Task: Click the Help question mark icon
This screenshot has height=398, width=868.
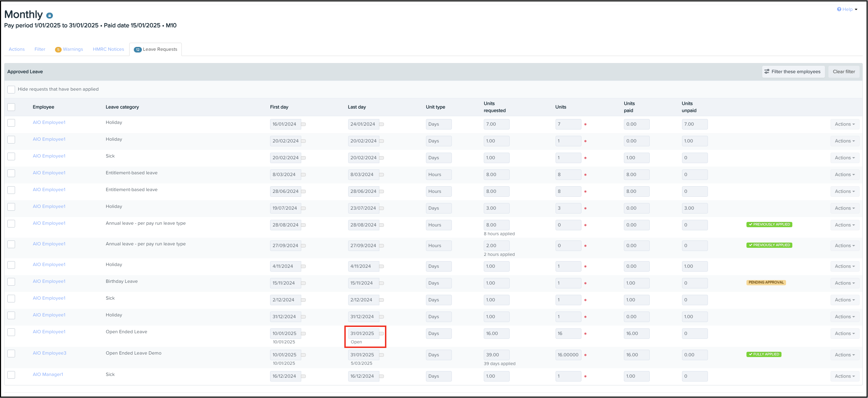Action: 839,9
